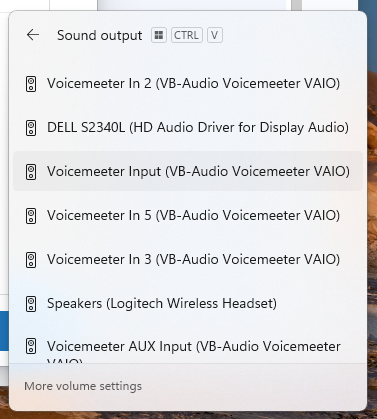Click the V shortcut key badge

pos(215,35)
